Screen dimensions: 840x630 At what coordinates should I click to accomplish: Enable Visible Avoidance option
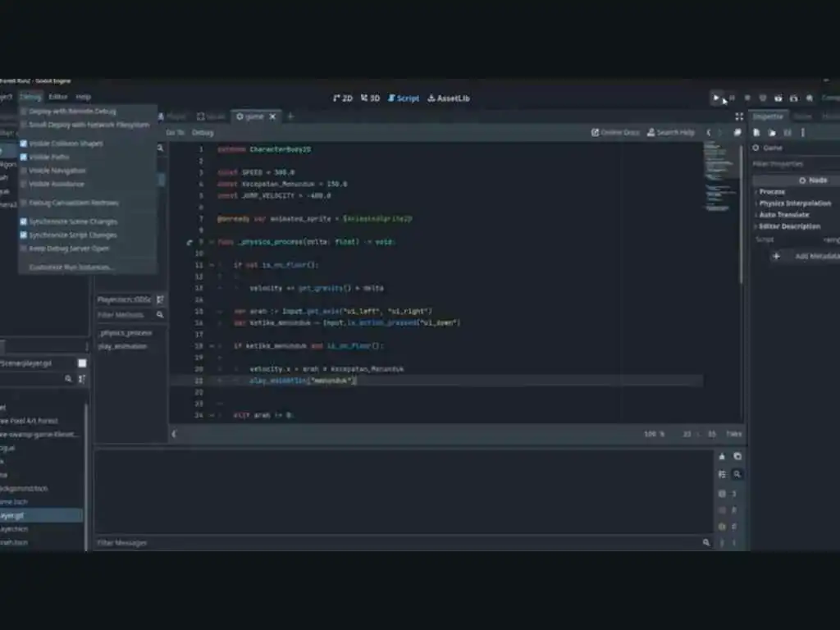(x=57, y=184)
